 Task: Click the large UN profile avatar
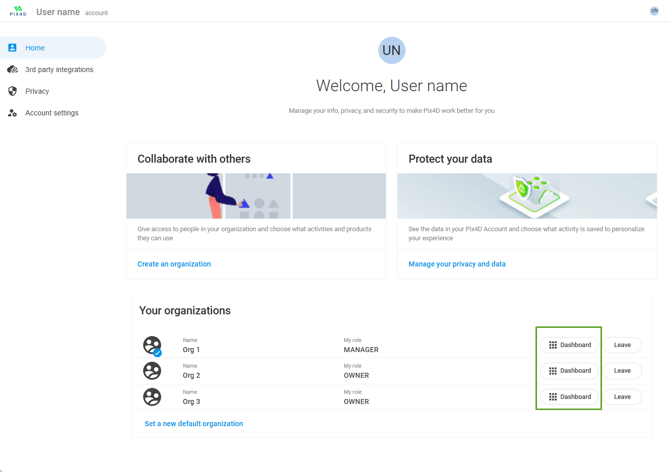[391, 50]
